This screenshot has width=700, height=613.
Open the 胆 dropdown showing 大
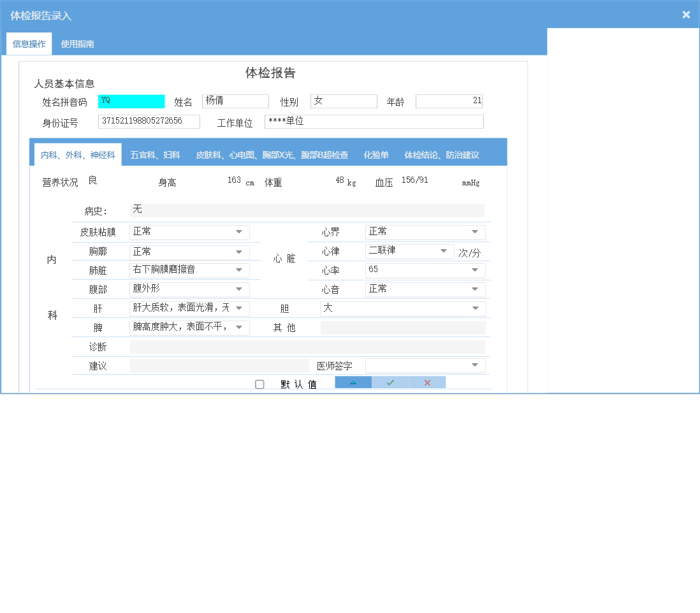(474, 308)
